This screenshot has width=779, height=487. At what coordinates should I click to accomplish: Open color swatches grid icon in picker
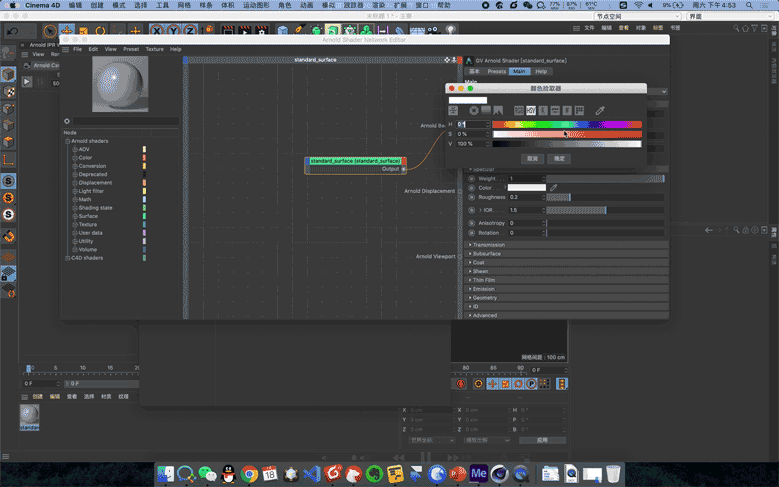579,110
